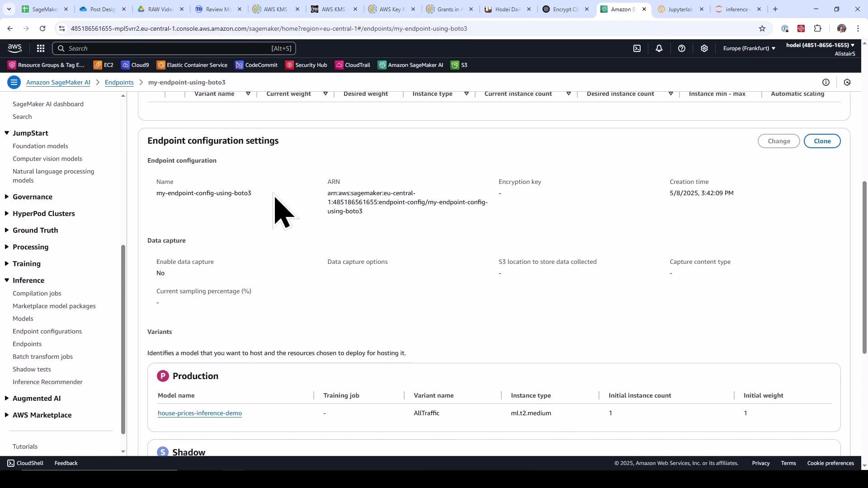This screenshot has width=868, height=488.
Task: Click the Change button
Action: tap(779, 141)
